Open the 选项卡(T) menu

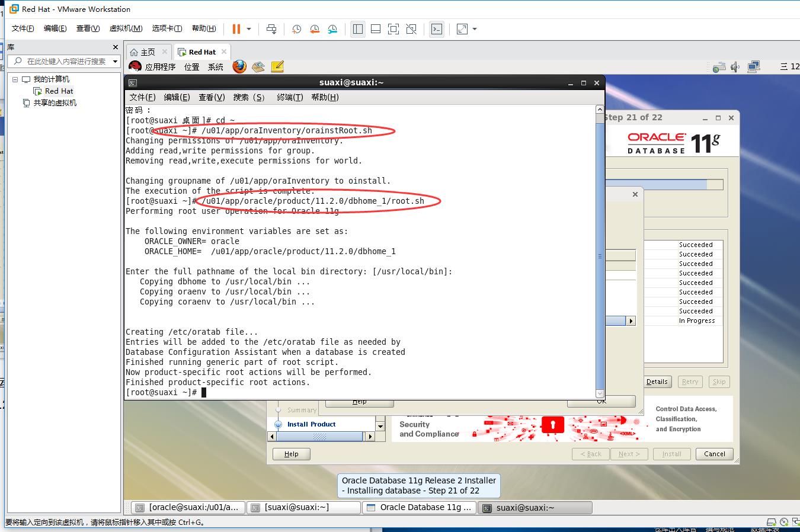click(x=167, y=28)
